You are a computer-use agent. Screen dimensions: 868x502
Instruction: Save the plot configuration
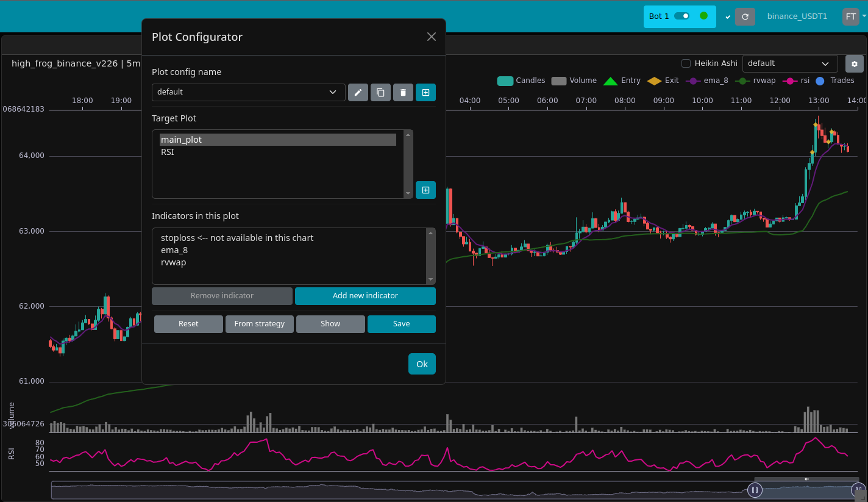(x=402, y=324)
